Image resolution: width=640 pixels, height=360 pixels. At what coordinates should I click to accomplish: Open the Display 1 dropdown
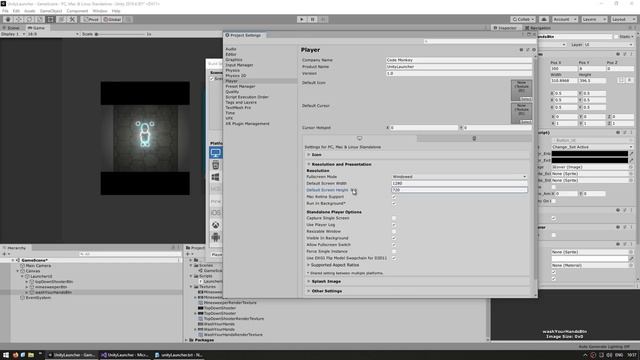[13, 34]
